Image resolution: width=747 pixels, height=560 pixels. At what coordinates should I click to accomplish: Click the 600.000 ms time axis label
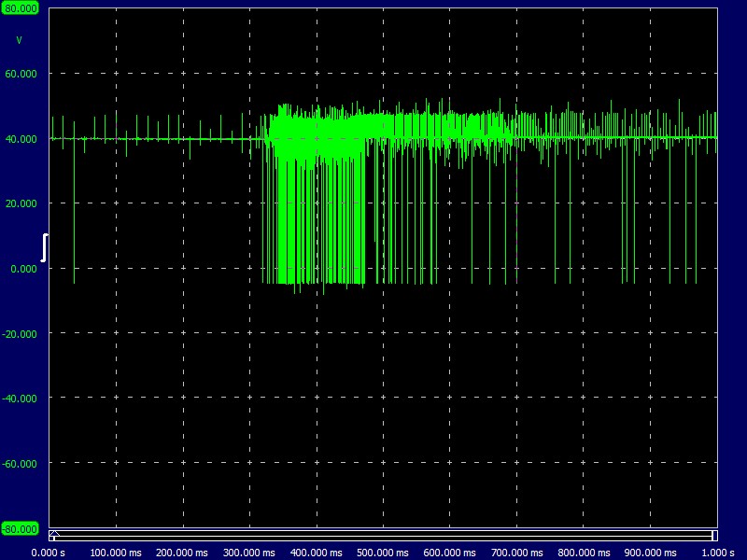tap(449, 553)
